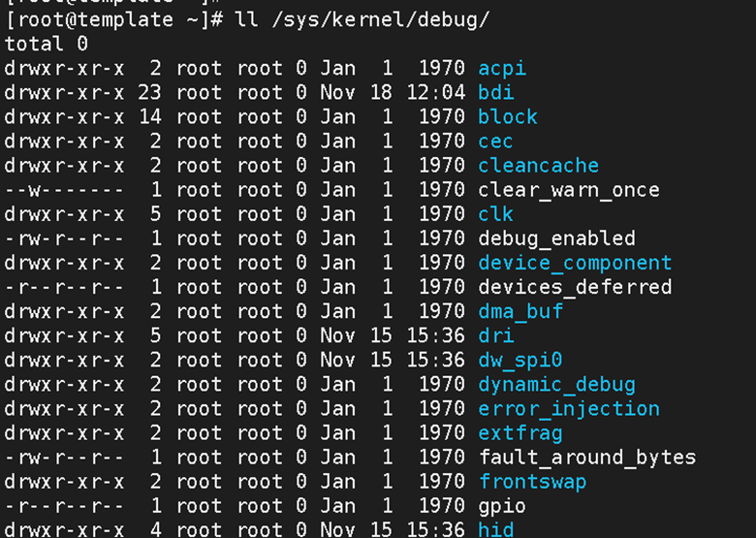Click the clk directory entry

(x=495, y=214)
